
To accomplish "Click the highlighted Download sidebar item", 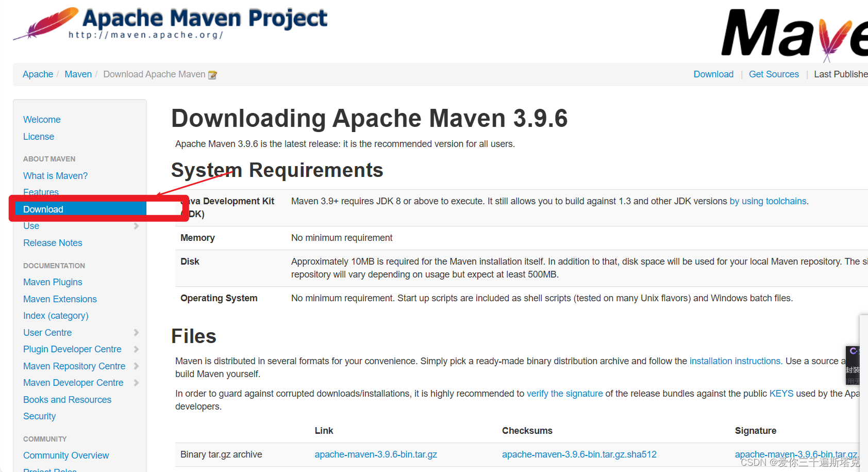I will pos(43,208).
